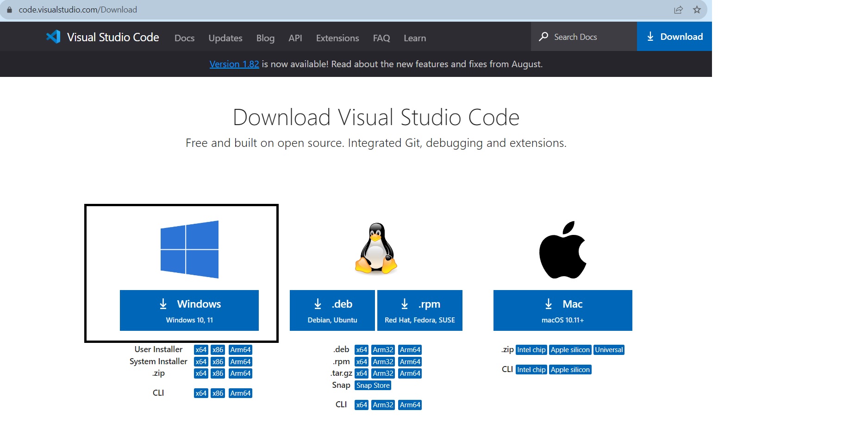Download the .deb package for Debian, Ubuntu
The width and height of the screenshot is (868, 436).
pyautogui.click(x=332, y=310)
